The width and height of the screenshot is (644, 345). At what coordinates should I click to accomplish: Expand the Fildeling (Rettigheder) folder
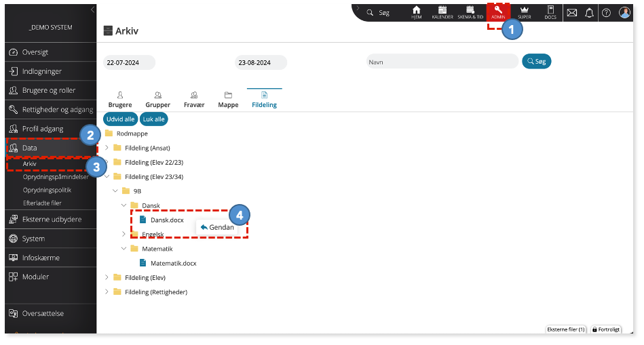point(107,291)
